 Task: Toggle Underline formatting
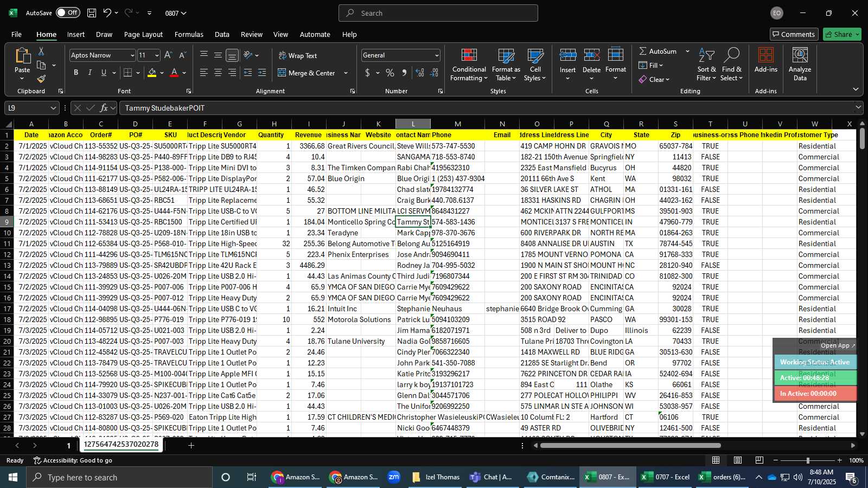[104, 73]
